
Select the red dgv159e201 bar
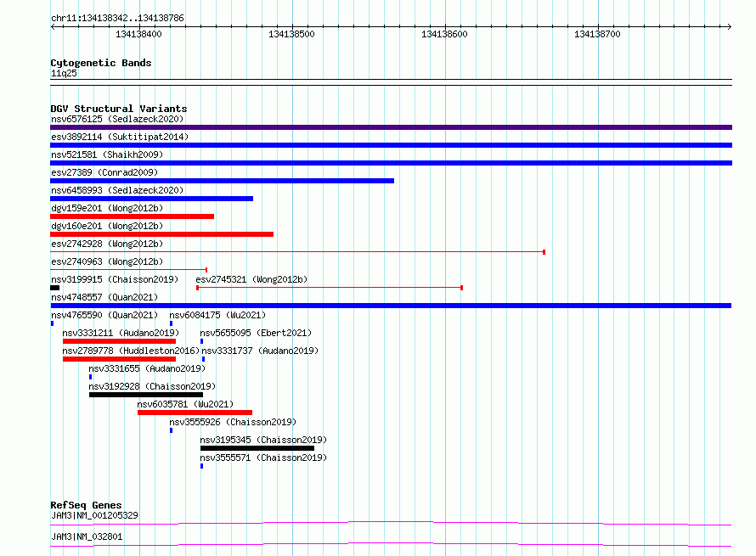click(x=133, y=216)
